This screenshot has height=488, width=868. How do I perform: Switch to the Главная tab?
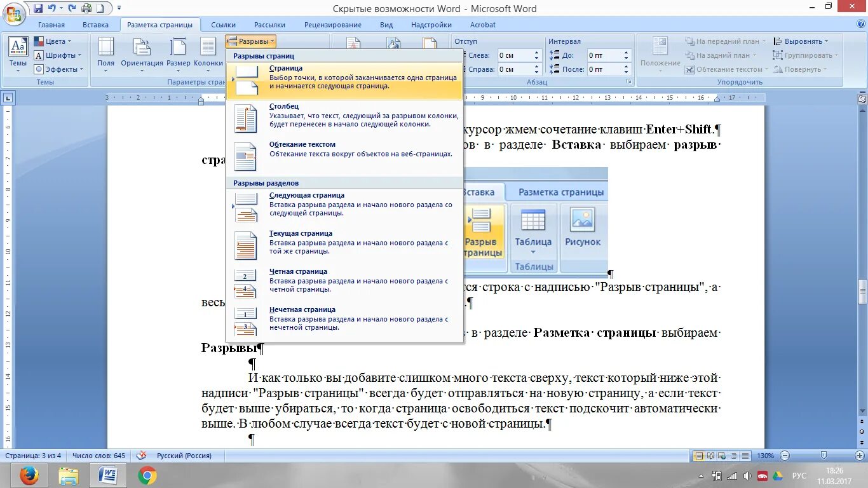pos(51,25)
